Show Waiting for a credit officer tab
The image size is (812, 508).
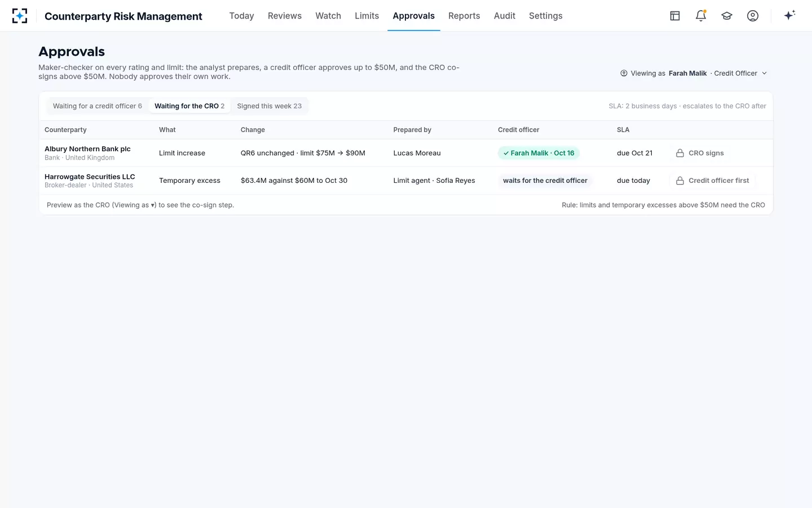coord(98,106)
